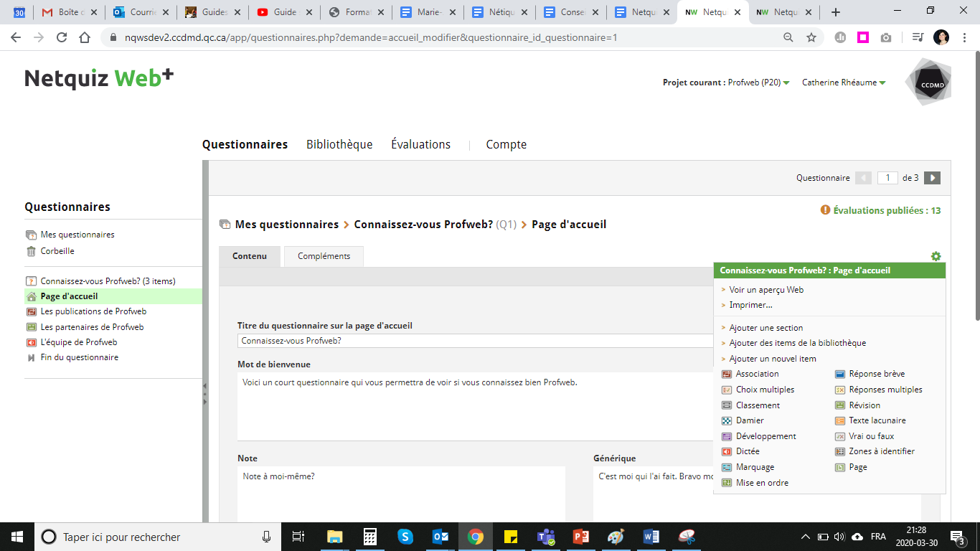Open the Évaluations menu

(x=420, y=144)
